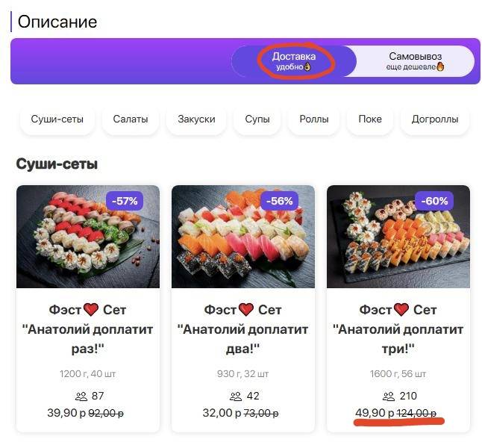Screen dimensions: 482x448
Task: Select the Супы category chip
Action: (257, 119)
